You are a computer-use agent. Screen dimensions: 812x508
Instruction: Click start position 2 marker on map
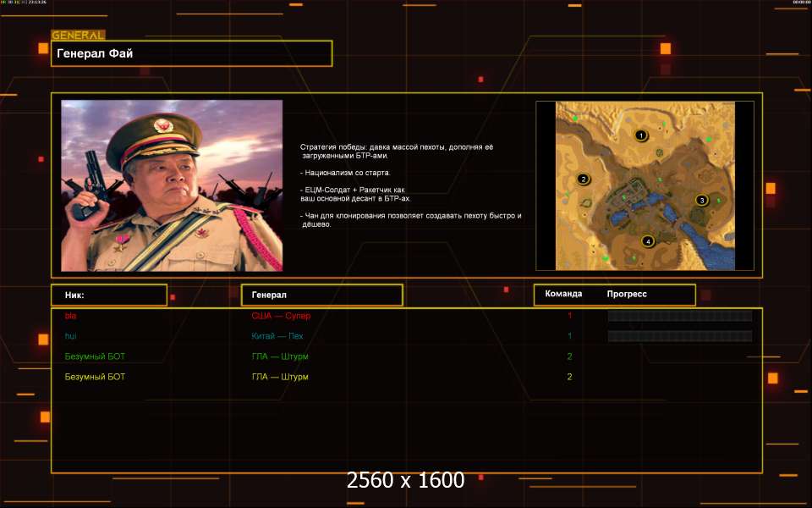click(583, 179)
